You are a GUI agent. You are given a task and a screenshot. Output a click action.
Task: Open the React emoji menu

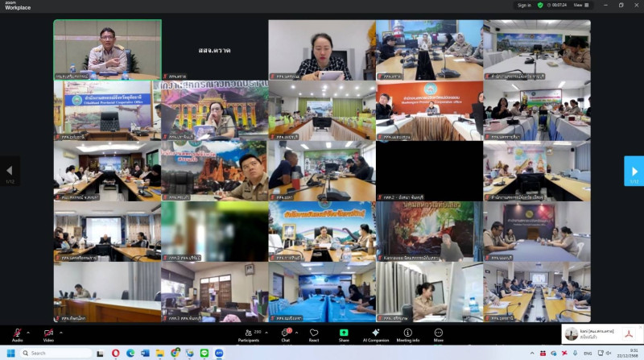tap(314, 333)
